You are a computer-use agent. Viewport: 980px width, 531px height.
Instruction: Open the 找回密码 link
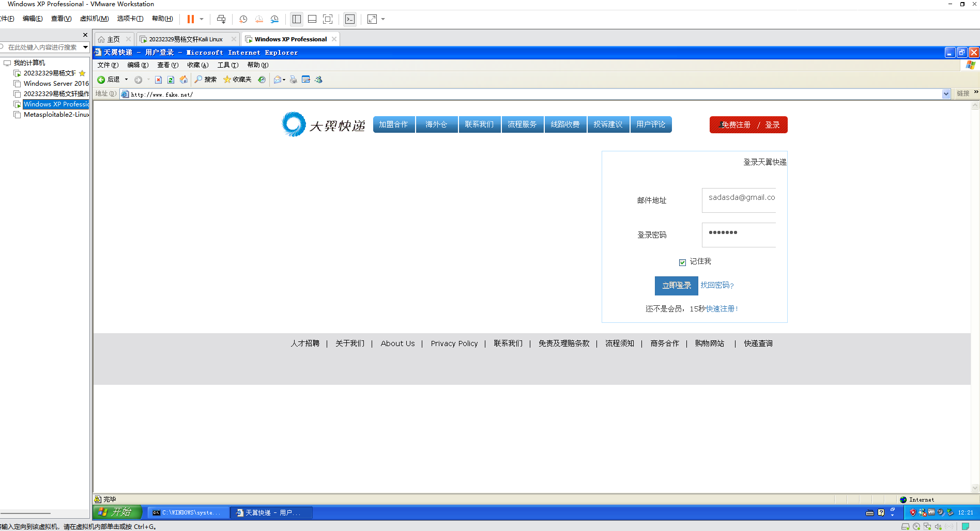coord(717,285)
